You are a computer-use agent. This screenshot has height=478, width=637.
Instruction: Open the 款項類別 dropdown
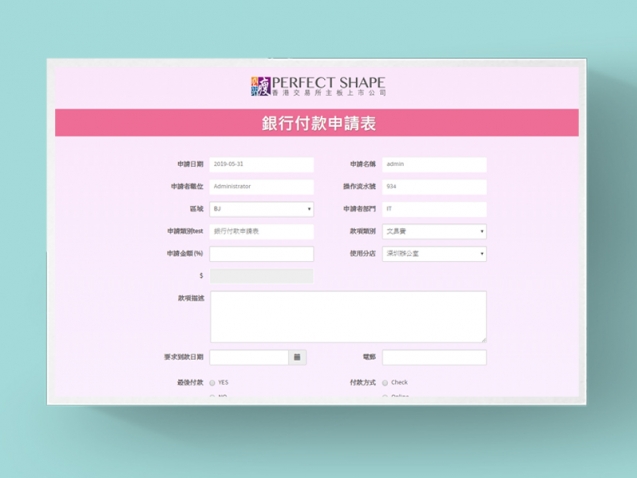click(x=434, y=231)
